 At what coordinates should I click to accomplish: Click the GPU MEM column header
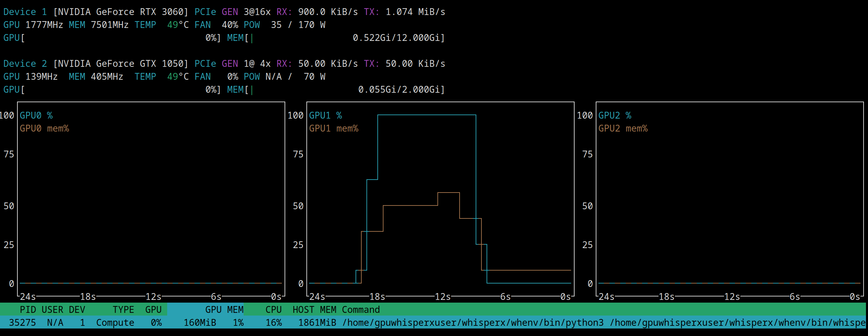(x=224, y=309)
